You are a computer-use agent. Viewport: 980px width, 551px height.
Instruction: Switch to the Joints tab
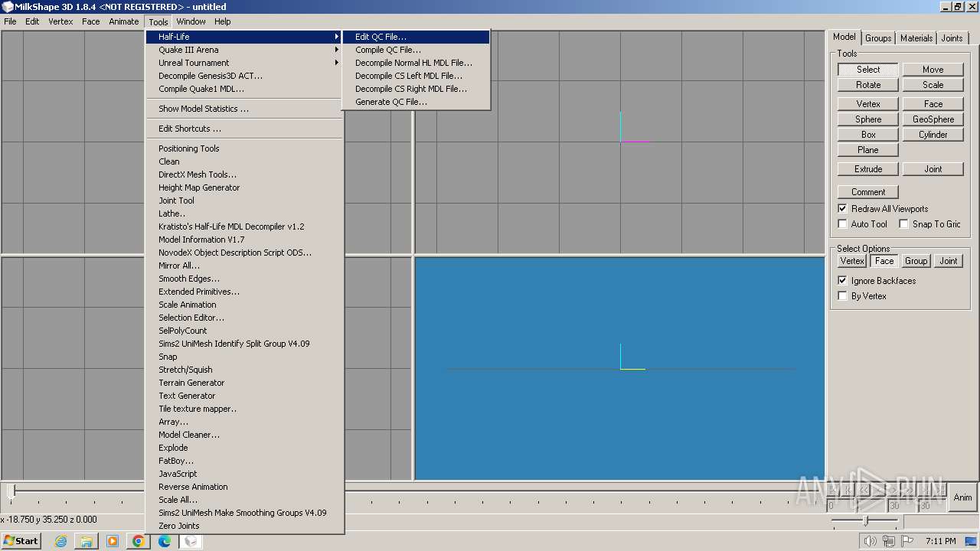[952, 38]
